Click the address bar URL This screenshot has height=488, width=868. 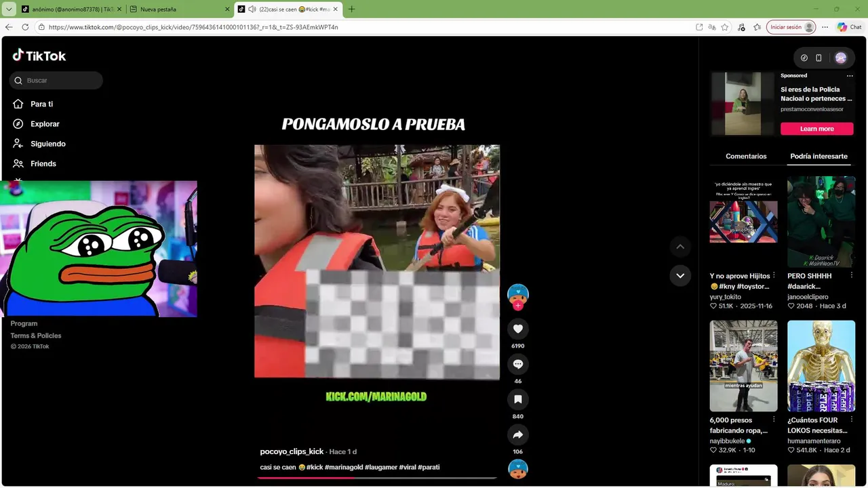(x=193, y=27)
